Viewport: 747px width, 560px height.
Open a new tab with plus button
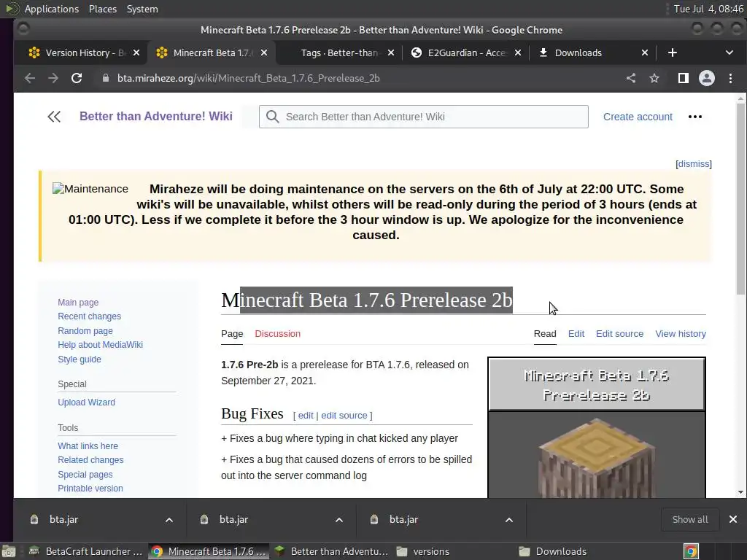672,52
